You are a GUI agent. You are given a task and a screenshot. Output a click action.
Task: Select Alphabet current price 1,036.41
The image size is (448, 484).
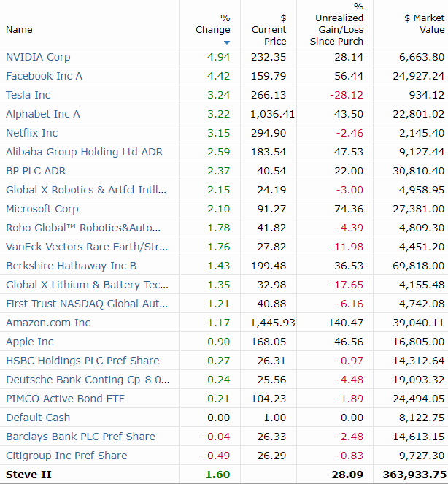[x=272, y=114]
